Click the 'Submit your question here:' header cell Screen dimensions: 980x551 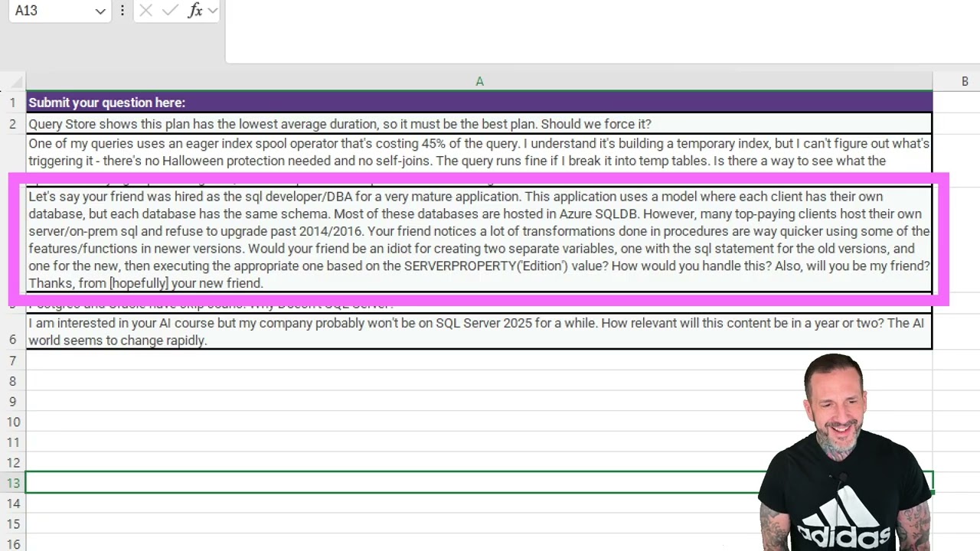pyautogui.click(x=479, y=103)
